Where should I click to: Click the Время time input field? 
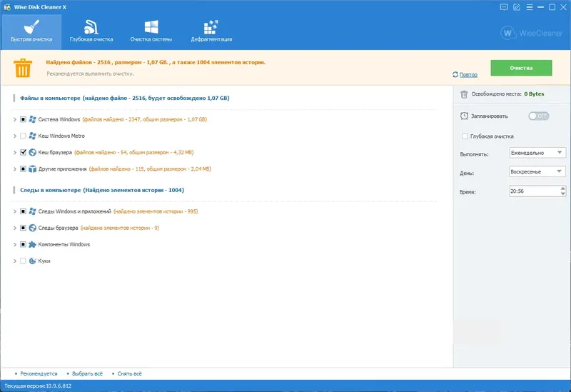click(x=534, y=191)
